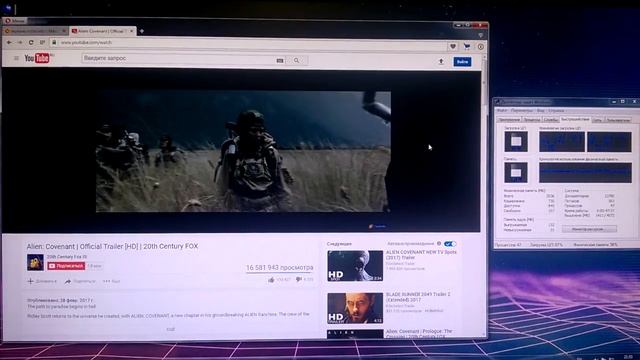Click the YouTube upload arrow icon
This screenshot has height=360, width=640.
(441, 61)
